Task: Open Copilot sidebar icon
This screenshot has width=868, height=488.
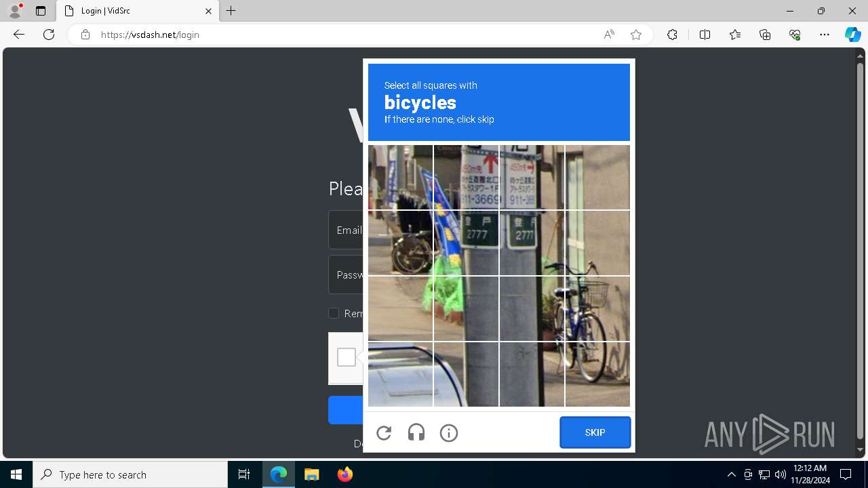Action: pos(852,35)
